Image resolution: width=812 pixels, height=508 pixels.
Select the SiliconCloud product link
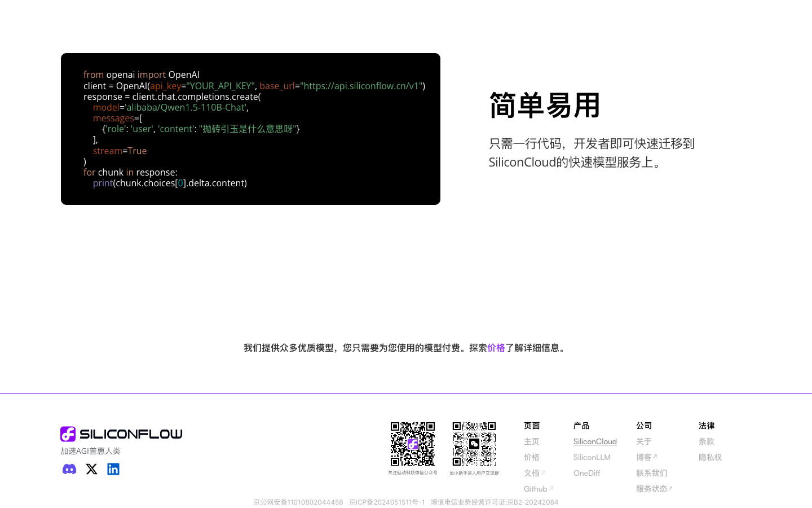pyautogui.click(x=595, y=441)
